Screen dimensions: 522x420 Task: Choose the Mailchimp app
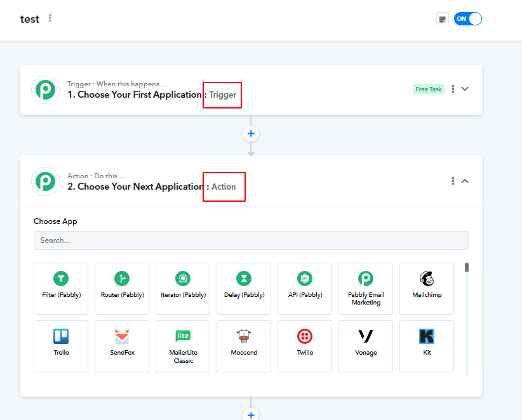coord(427,288)
